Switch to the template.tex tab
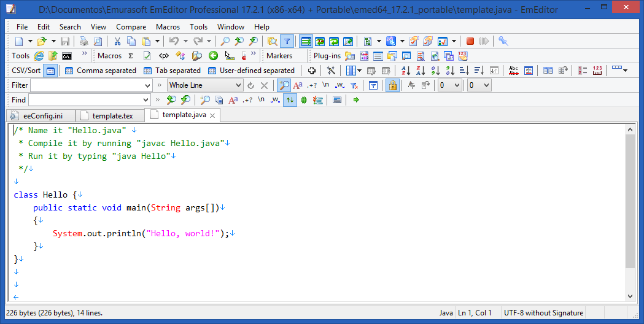This screenshot has width=644, height=324. click(111, 116)
